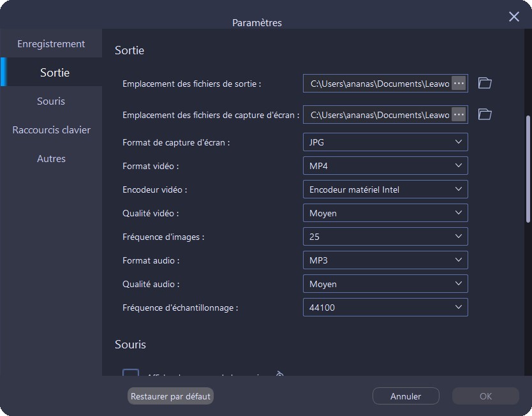The image size is (532, 416).
Task: Expand the Fréquence d'images dropdown
Action: tap(385, 237)
